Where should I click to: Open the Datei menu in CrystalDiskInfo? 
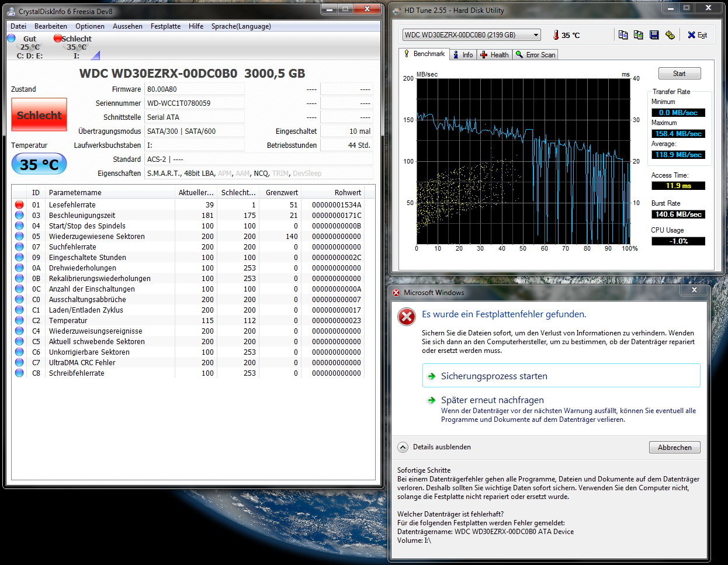18,26
